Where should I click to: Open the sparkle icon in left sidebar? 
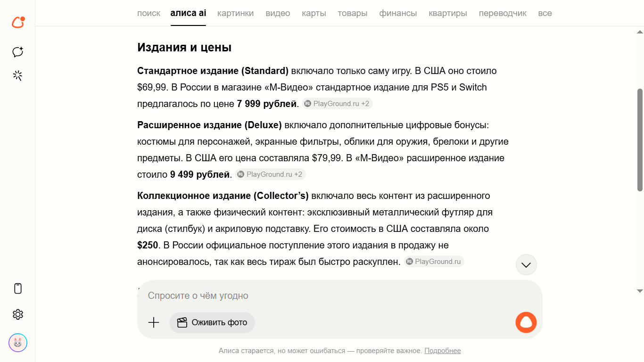(18, 76)
